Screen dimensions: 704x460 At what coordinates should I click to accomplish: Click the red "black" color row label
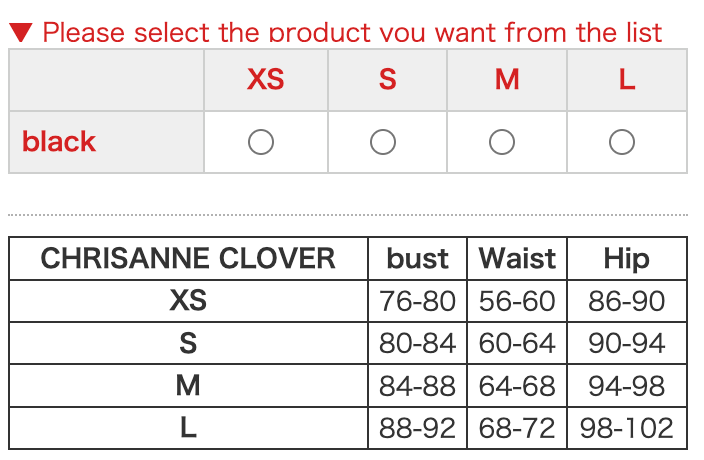coord(59,142)
